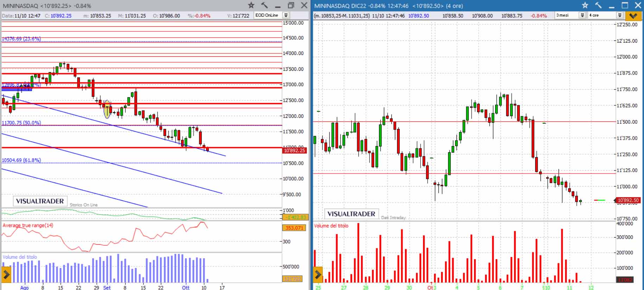The image size is (644, 290).
Task: Click the Ago month label on left date axis
Action: pos(24,288)
